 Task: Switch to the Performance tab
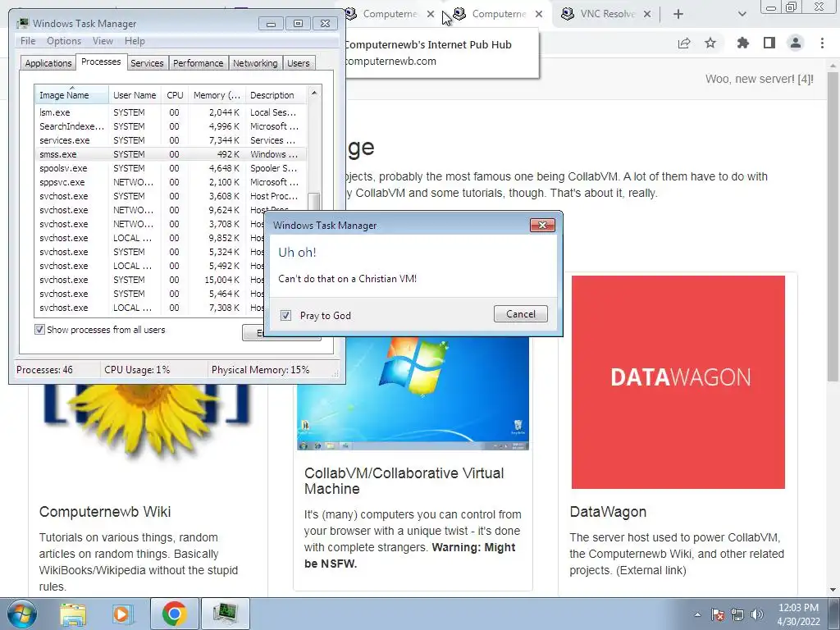tap(199, 63)
